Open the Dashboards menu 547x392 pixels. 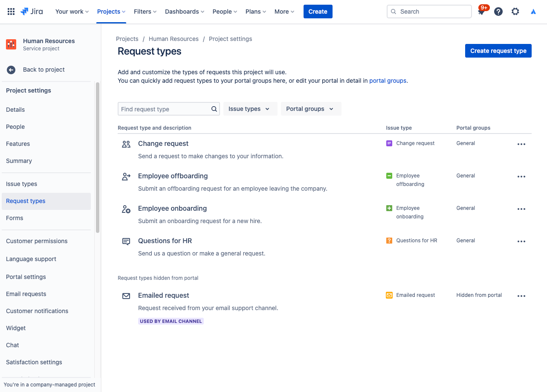(184, 12)
